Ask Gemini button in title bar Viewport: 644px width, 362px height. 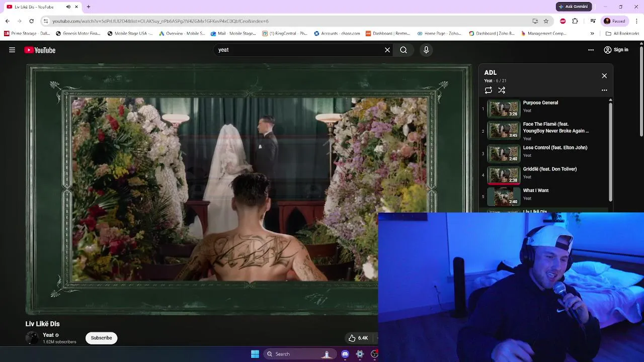pyautogui.click(x=574, y=7)
